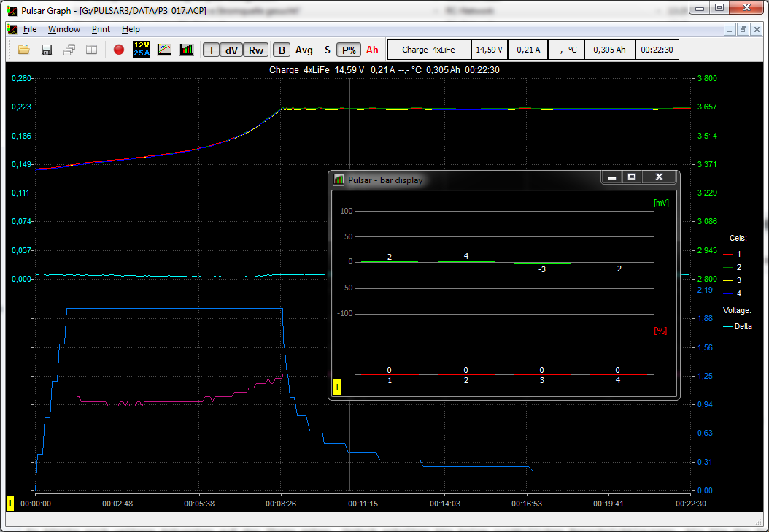
Task: Click the 14,59 V voltage field
Action: point(490,50)
